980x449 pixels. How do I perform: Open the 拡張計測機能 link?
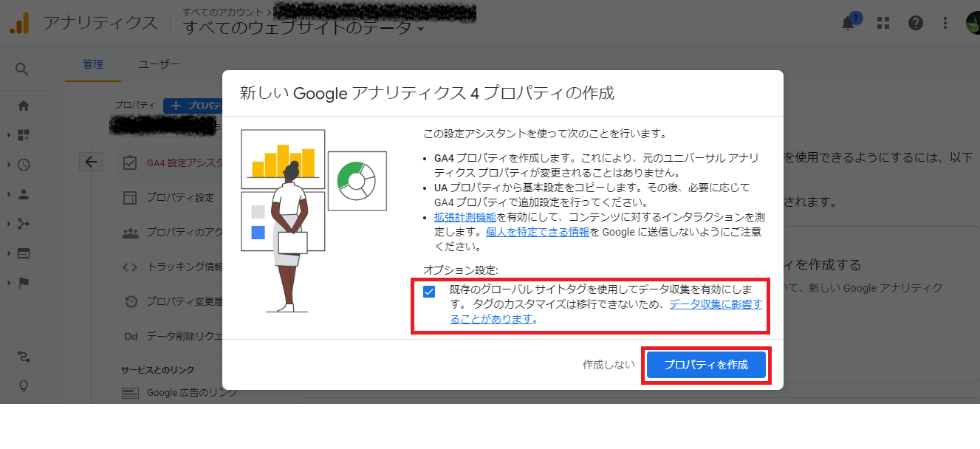(465, 217)
